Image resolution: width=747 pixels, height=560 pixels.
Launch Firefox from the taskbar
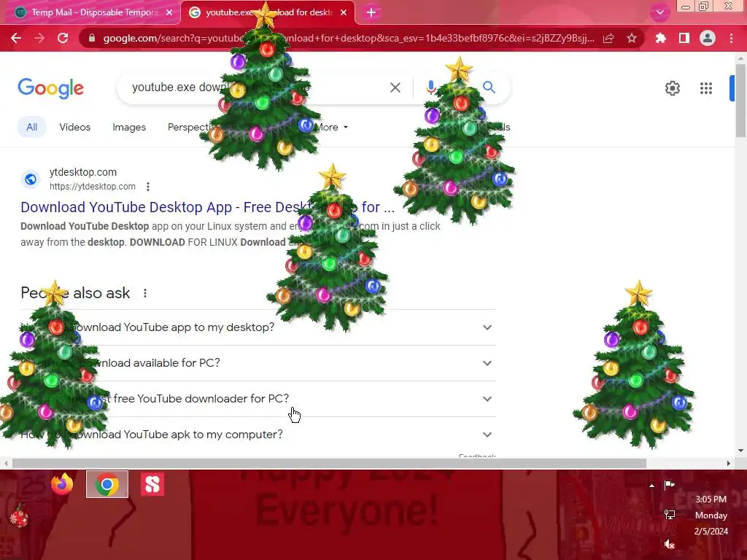[x=63, y=484]
